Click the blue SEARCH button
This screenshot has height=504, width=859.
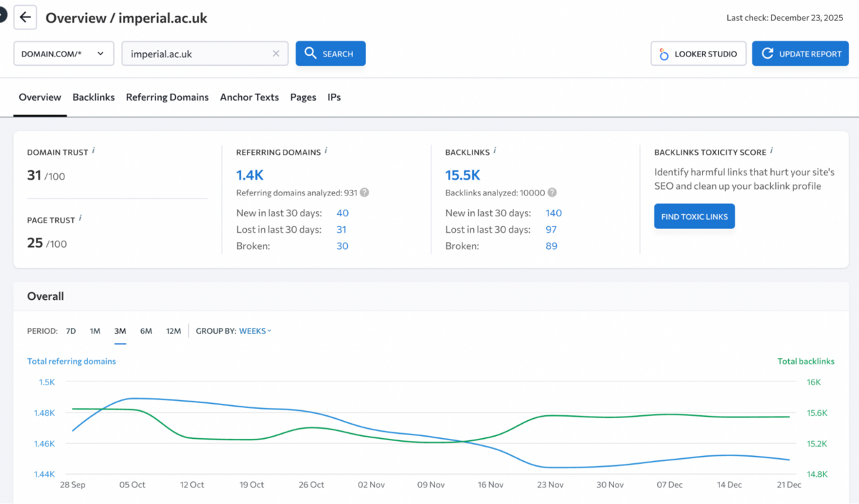331,54
